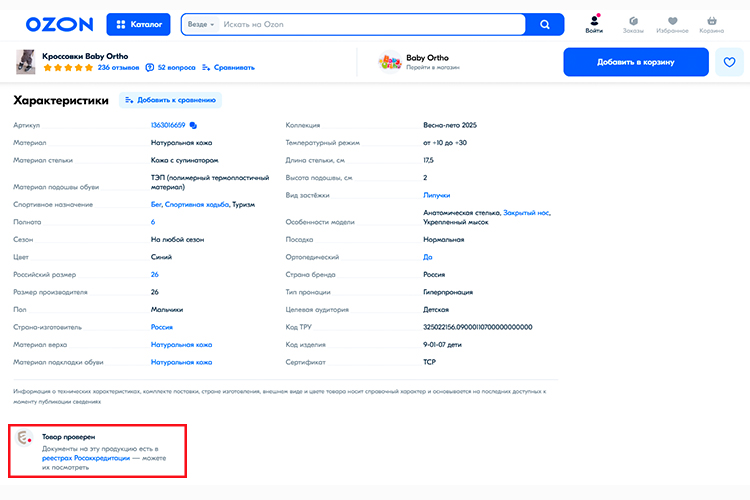Click Добавить к сравнению button
The height and width of the screenshot is (500, 750).
coord(170,100)
